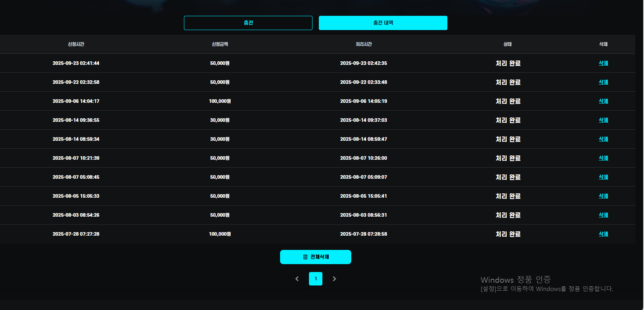Screen dimensions: 644x310
Task: Delete the 2025-09-22 02:32:58 record
Action: [603, 82]
